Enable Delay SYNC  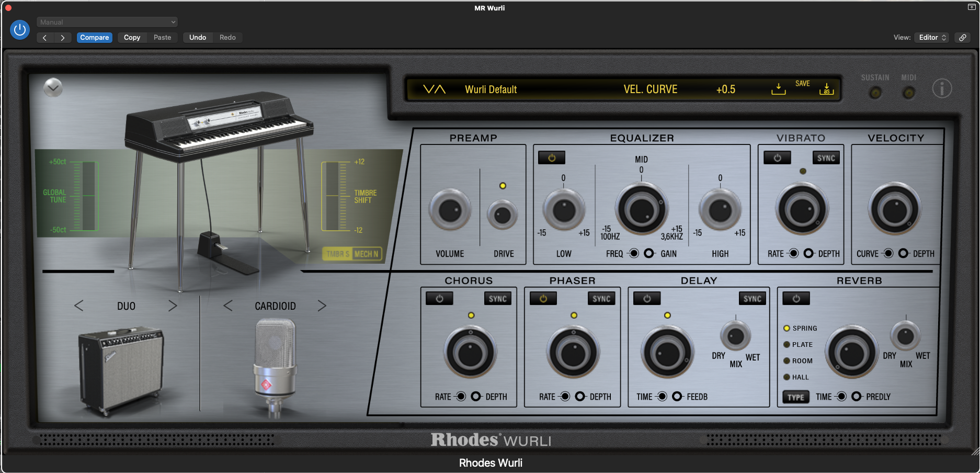(753, 298)
